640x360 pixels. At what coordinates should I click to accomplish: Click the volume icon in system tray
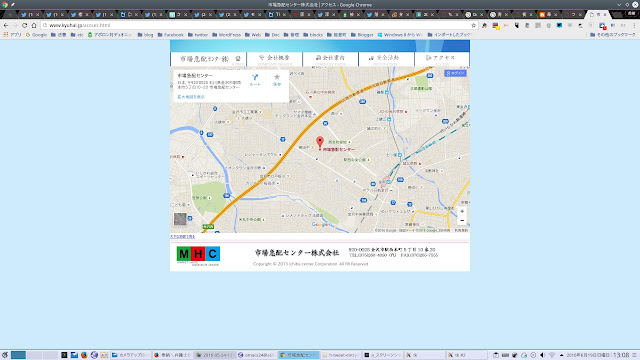542,355
